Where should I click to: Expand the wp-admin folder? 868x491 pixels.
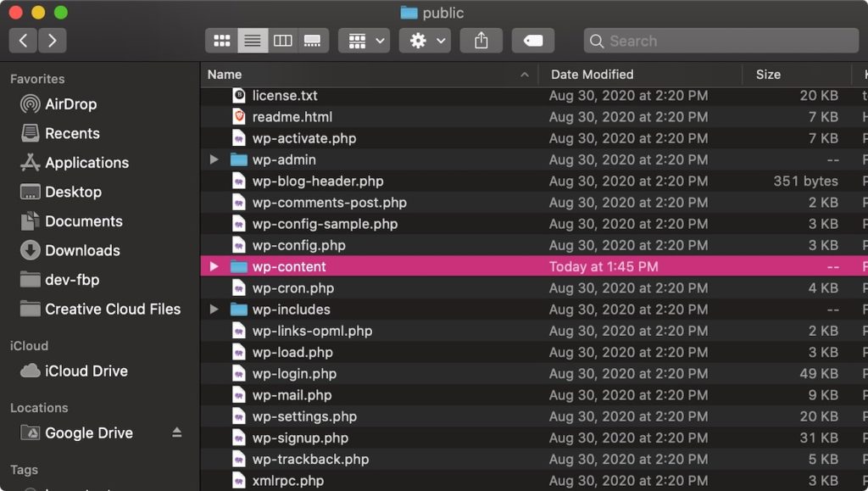pos(214,160)
